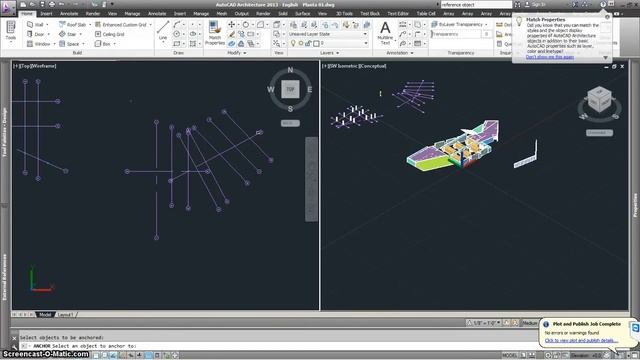640x360 pixels.
Task: Click the light bulb layer on/off icon
Action: tap(293, 43)
